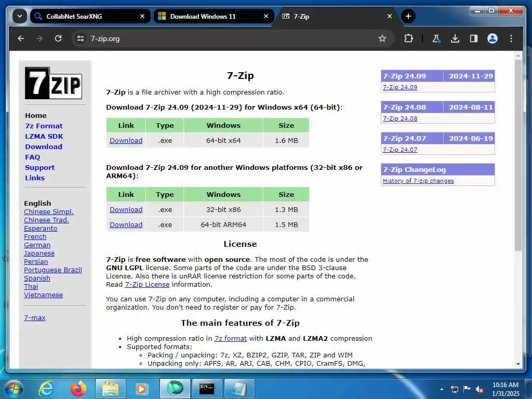Switch language to Vietnamese
Viewport: 532px width, 399px height.
click(x=44, y=295)
